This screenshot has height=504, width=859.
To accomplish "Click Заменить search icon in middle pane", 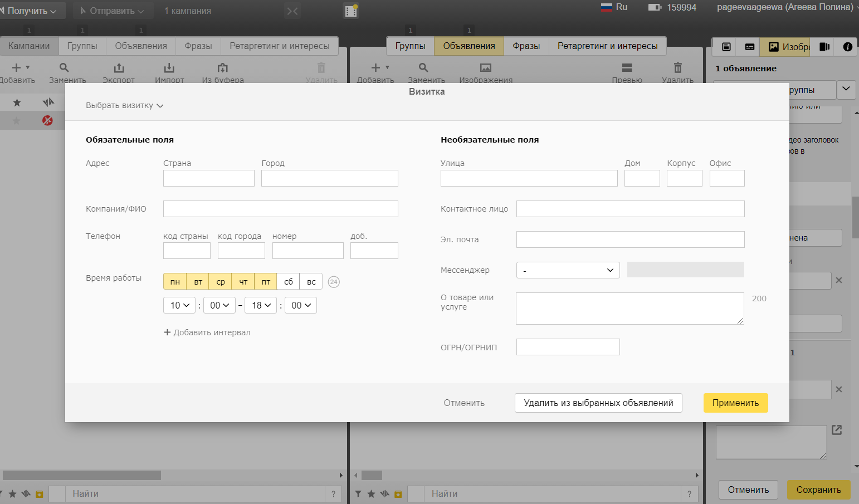I will pos(423,67).
